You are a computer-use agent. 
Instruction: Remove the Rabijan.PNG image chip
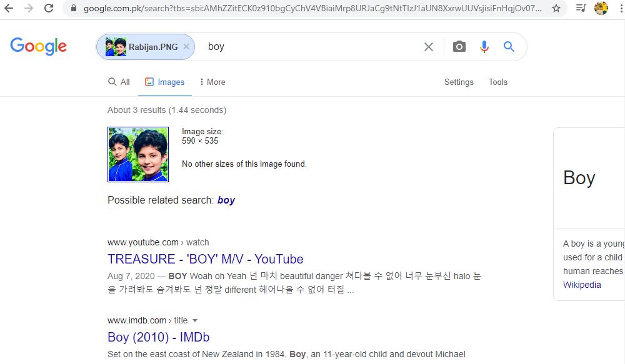pyautogui.click(x=186, y=47)
